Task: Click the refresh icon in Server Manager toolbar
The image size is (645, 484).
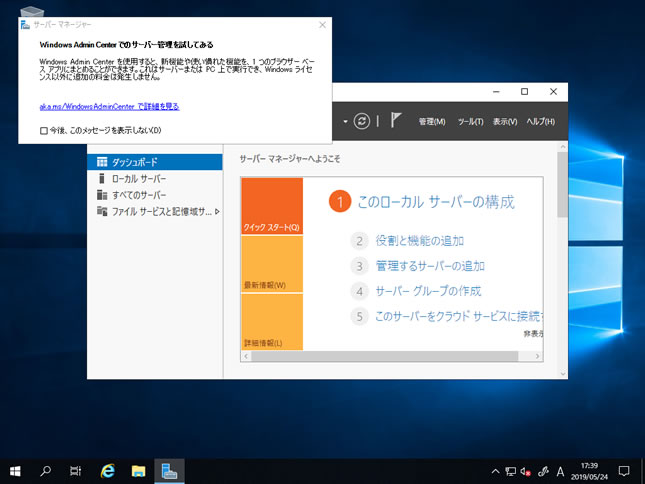Action: coord(362,121)
